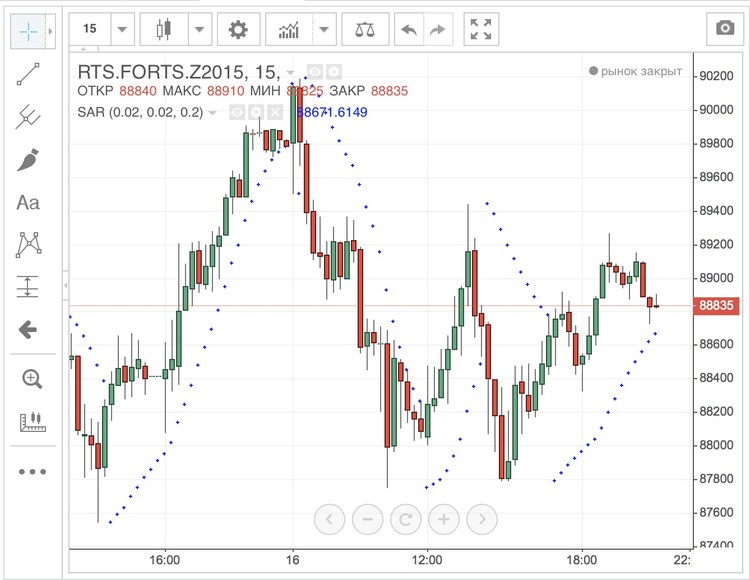Click the first 16:00 time axis label
750x580 pixels.
pyautogui.click(x=165, y=559)
